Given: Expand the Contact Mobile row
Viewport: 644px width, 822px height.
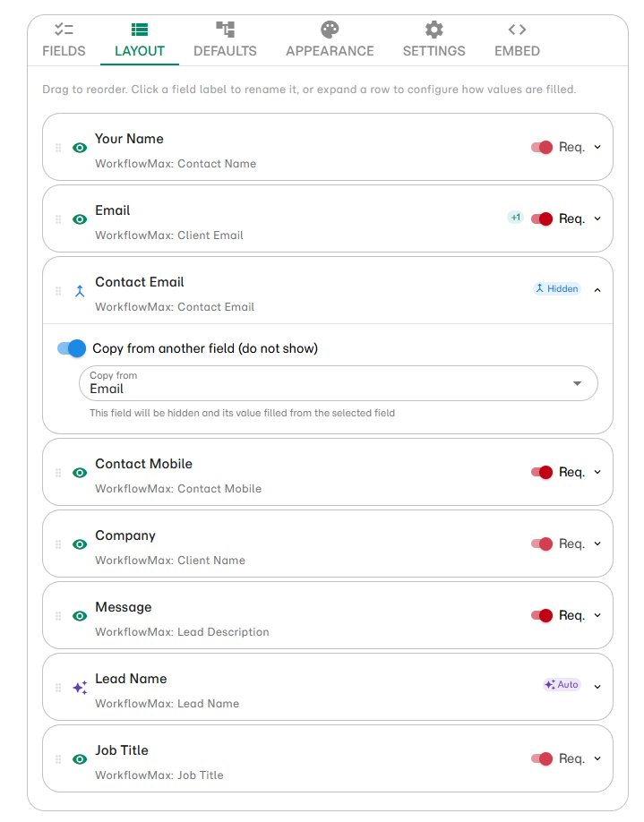Looking at the screenshot, I should pos(597,472).
